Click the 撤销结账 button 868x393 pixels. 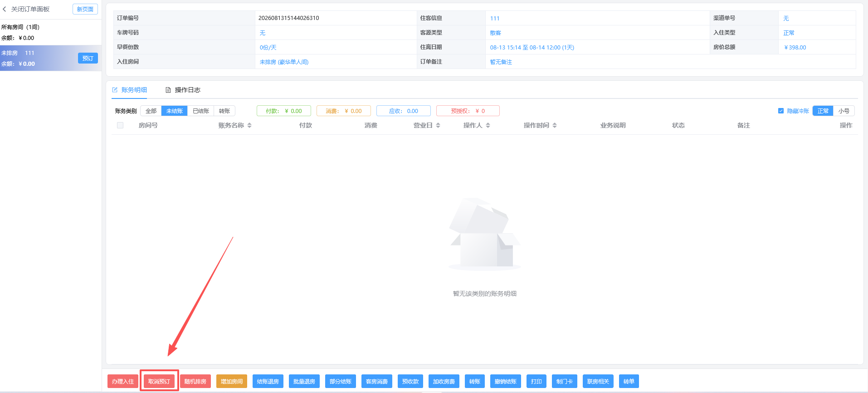[x=506, y=381]
